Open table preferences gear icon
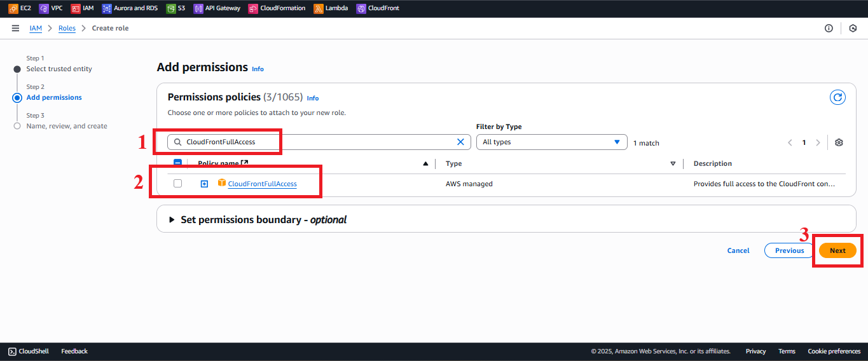The image size is (868, 361). (839, 142)
